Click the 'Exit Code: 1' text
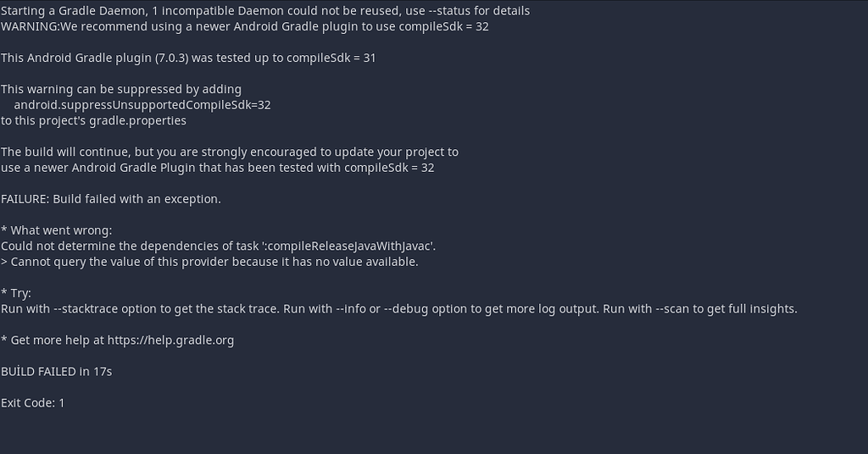 coord(33,403)
